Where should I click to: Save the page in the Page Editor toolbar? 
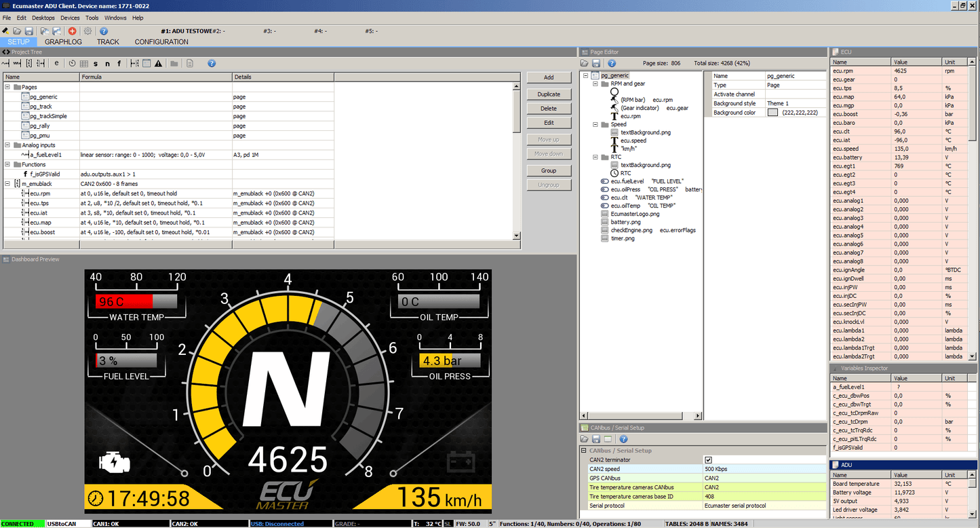click(597, 62)
